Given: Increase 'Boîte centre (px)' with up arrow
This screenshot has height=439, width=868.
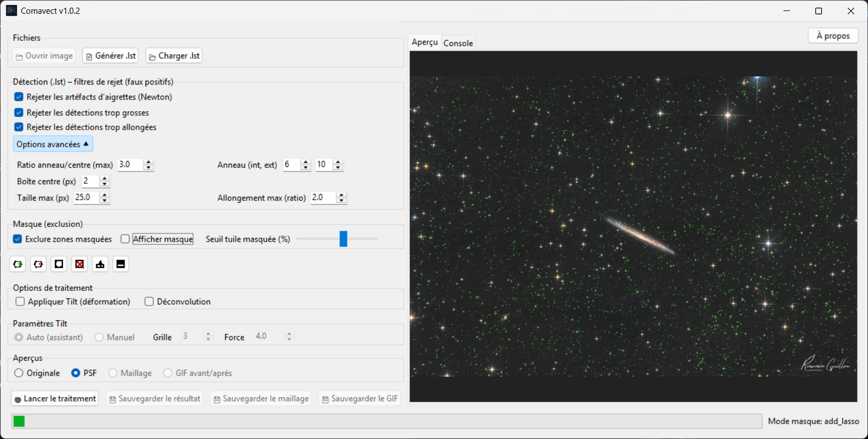Looking at the screenshot, I should pyautogui.click(x=104, y=178).
